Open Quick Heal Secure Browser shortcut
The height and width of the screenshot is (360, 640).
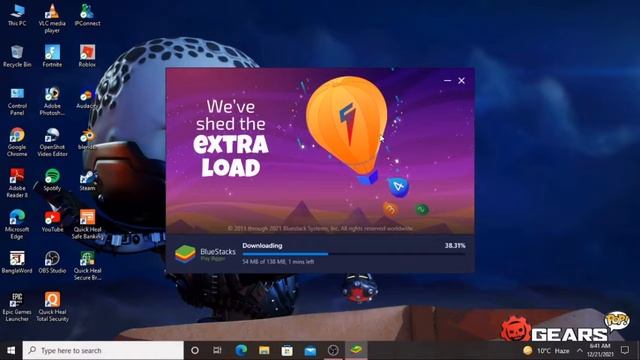(87, 266)
